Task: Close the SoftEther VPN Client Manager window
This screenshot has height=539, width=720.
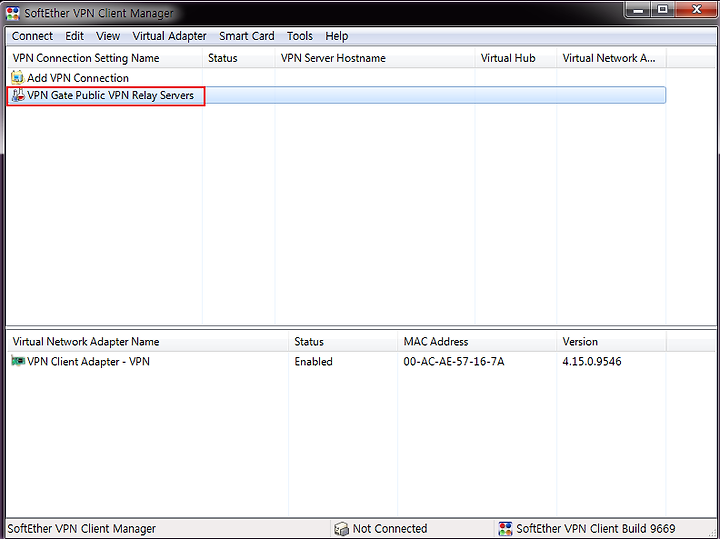Action: coord(697,9)
